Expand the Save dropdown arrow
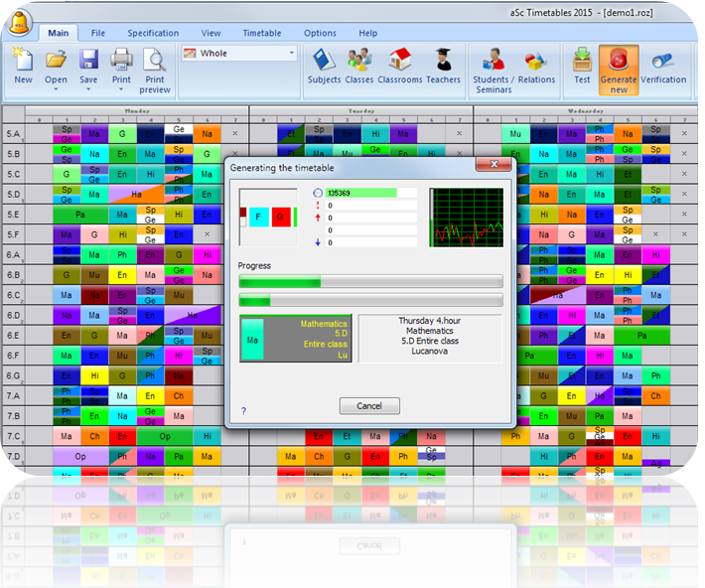705x588 pixels. click(88, 89)
